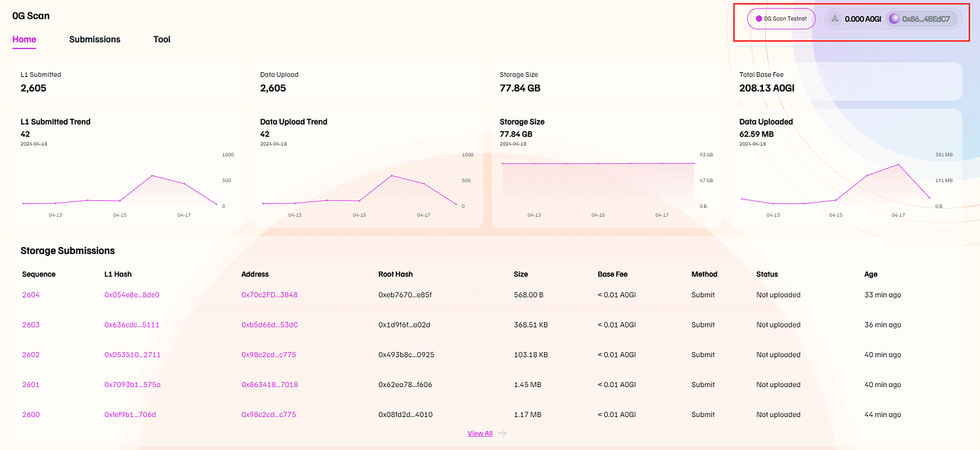Open sequence 2600
The height and width of the screenshot is (450, 980).
tap(31, 414)
